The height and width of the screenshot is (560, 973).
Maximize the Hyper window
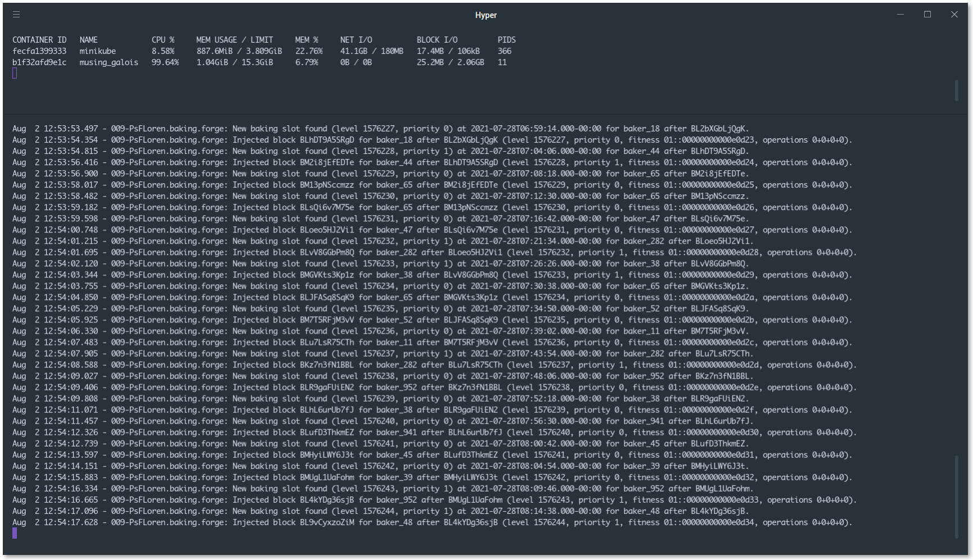(927, 15)
